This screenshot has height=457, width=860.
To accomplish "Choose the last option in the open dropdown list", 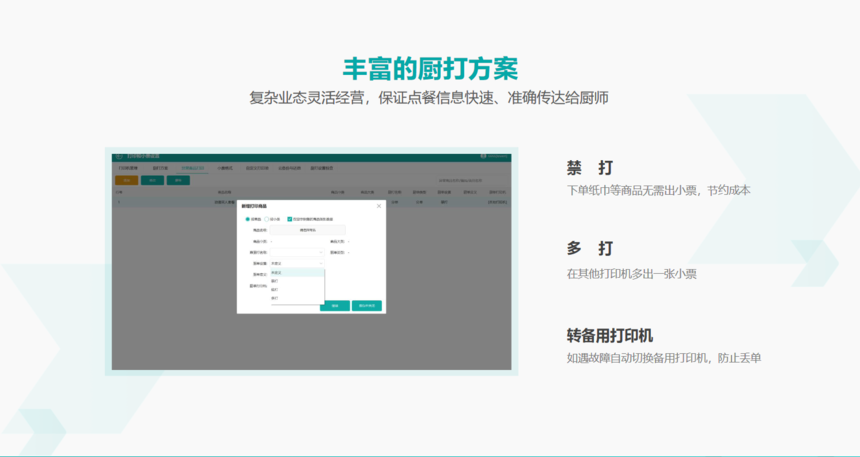I will point(297,298).
